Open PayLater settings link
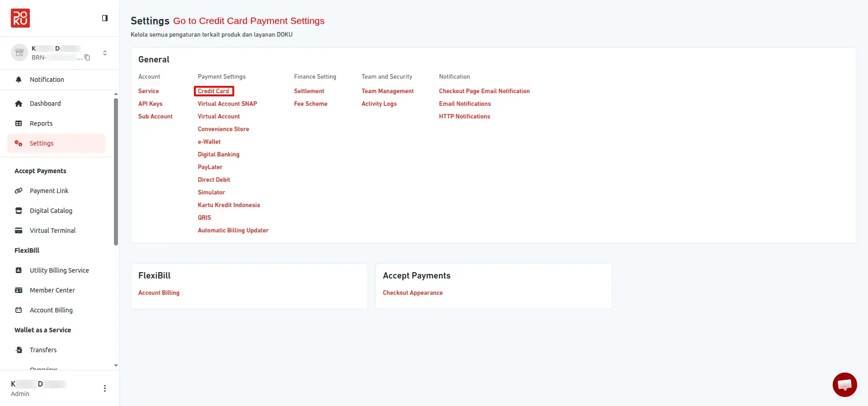 [210, 167]
